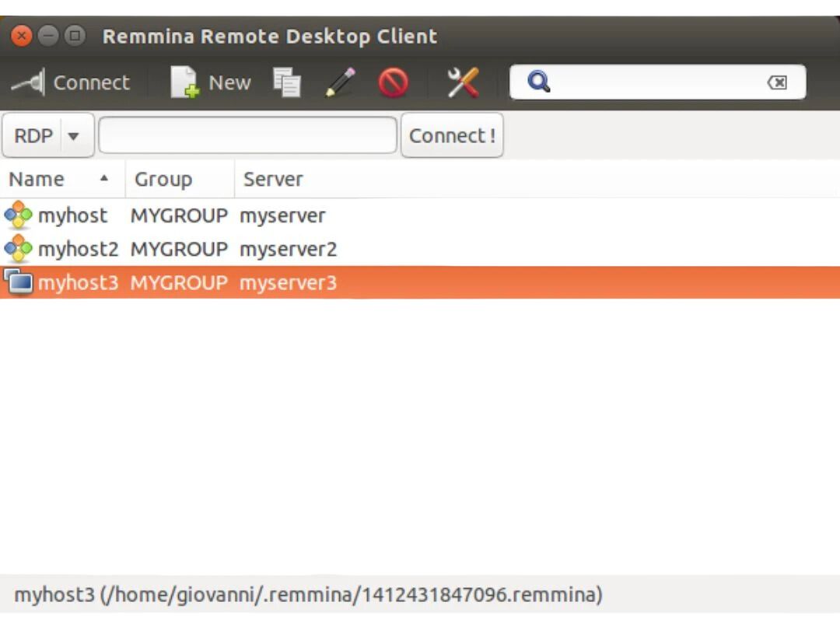Viewport: 840px width, 630px height.
Task: Open preferences via tools icon
Action: (x=463, y=82)
